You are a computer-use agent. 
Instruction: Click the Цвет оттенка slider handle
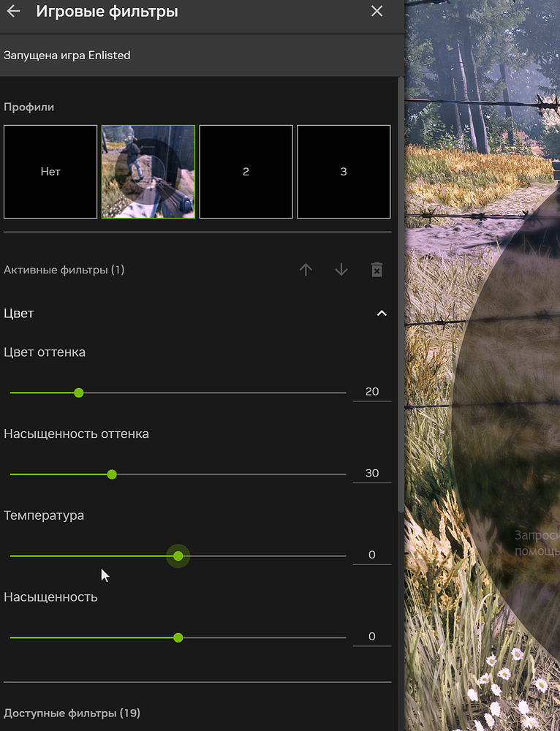(79, 393)
